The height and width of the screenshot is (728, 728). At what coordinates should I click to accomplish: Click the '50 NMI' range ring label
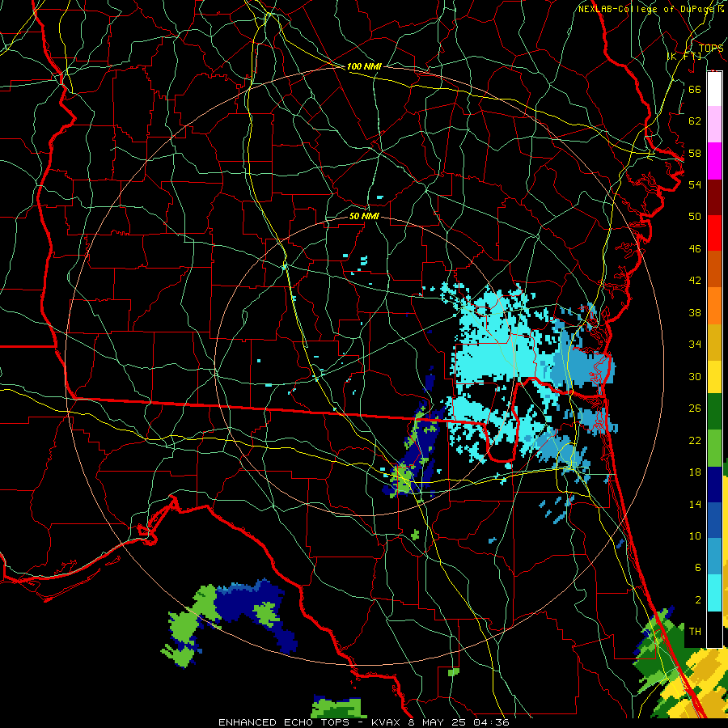(364, 216)
